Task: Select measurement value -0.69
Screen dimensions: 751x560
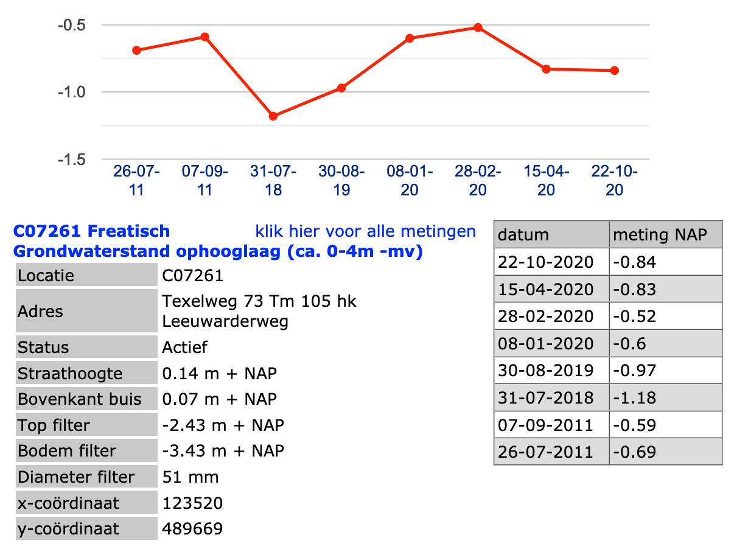Action: tap(666, 452)
